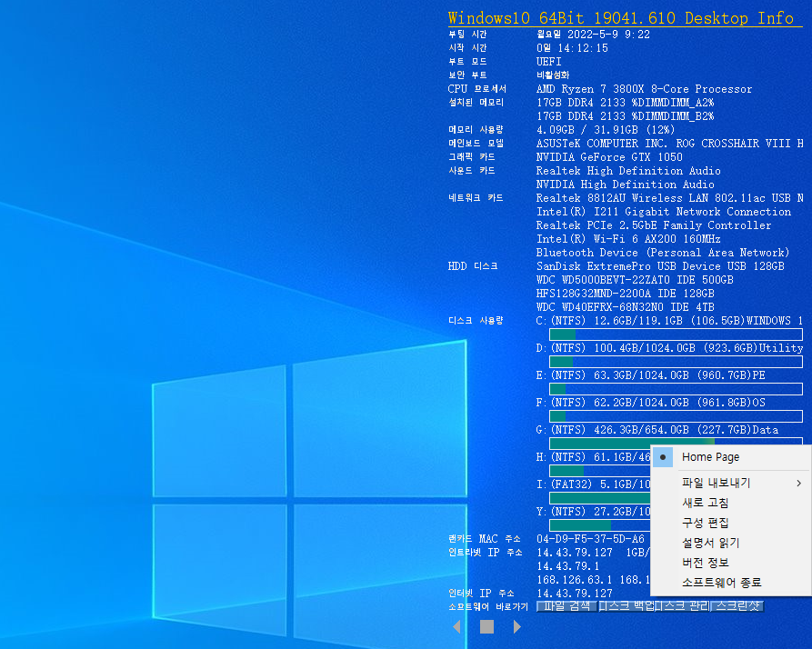Click the E: PE drive usage bar
Image resolution: width=812 pixels, height=649 pixels.
point(676,389)
